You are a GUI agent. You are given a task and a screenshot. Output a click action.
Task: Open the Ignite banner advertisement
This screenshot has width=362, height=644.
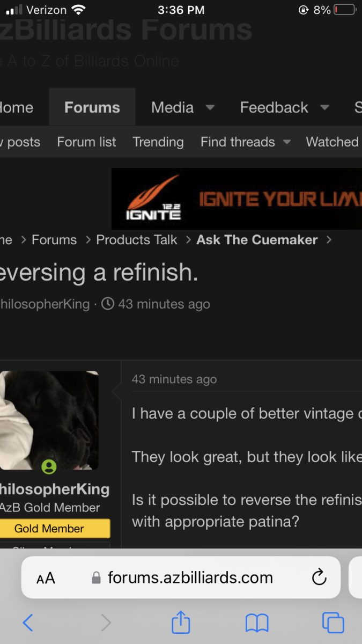[x=237, y=199]
